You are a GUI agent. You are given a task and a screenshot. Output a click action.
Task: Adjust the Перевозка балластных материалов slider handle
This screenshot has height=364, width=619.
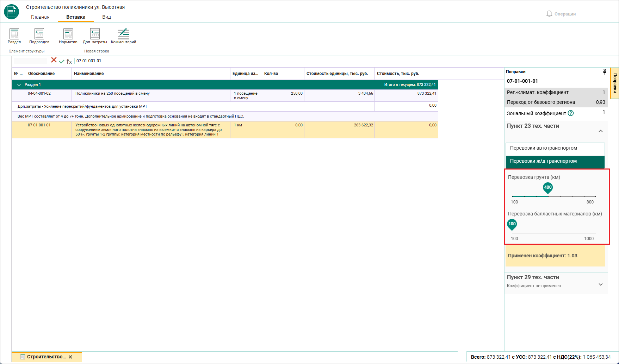click(512, 225)
